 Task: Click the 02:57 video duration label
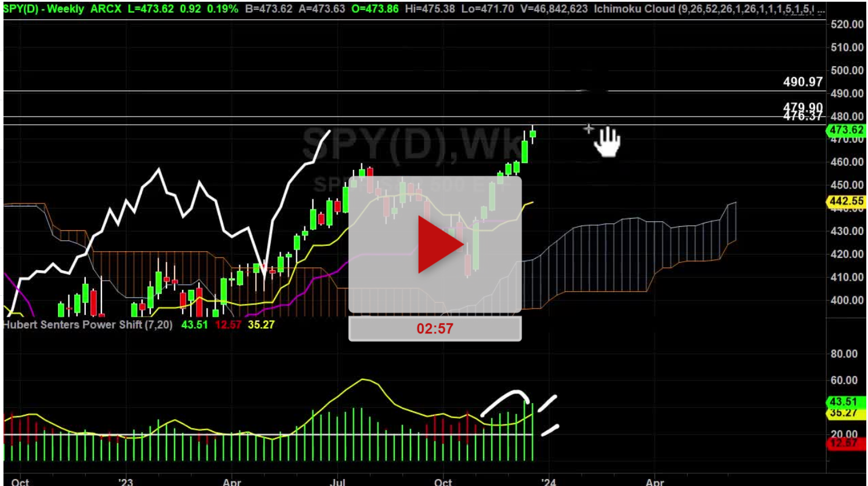pyautogui.click(x=435, y=329)
